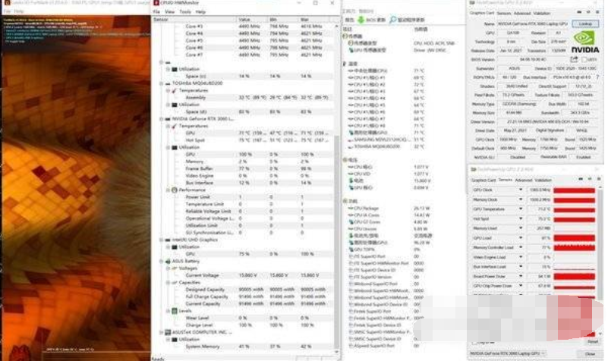608x364 pixels.
Task: Open the GPU Temperature sensor dropdown
Action: pos(521,209)
